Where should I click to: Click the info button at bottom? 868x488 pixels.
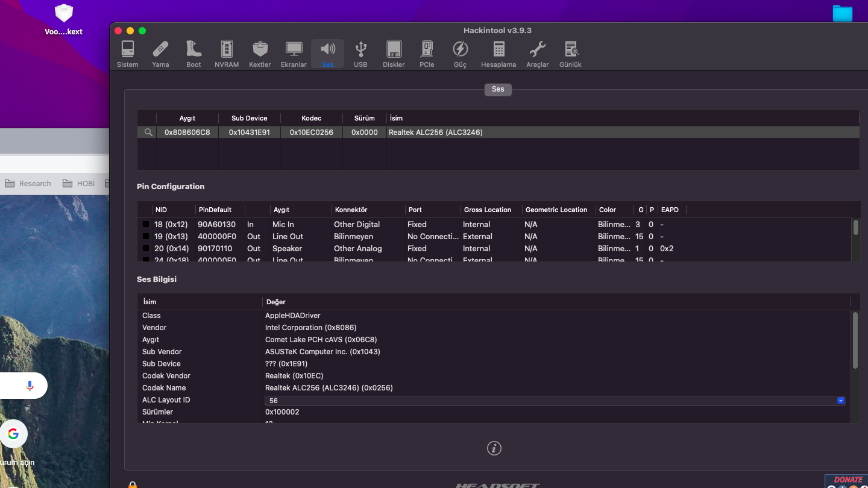coord(494,448)
